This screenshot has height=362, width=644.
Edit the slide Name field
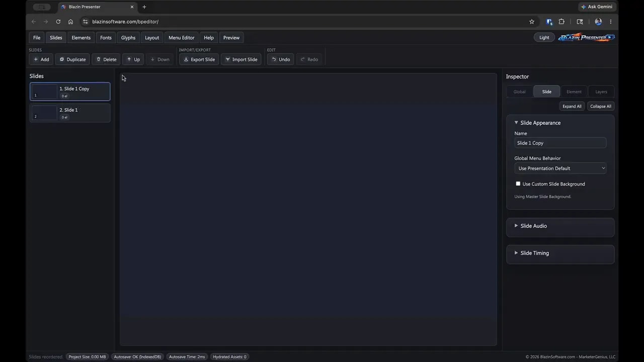tap(560, 143)
